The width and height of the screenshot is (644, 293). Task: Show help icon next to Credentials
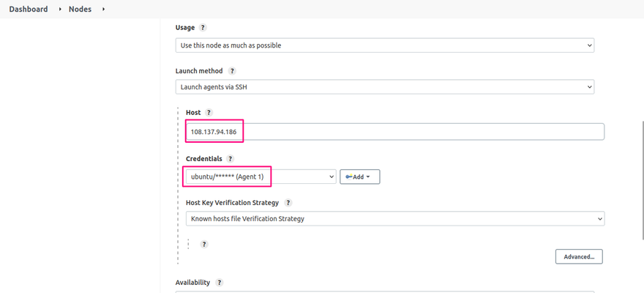point(230,159)
